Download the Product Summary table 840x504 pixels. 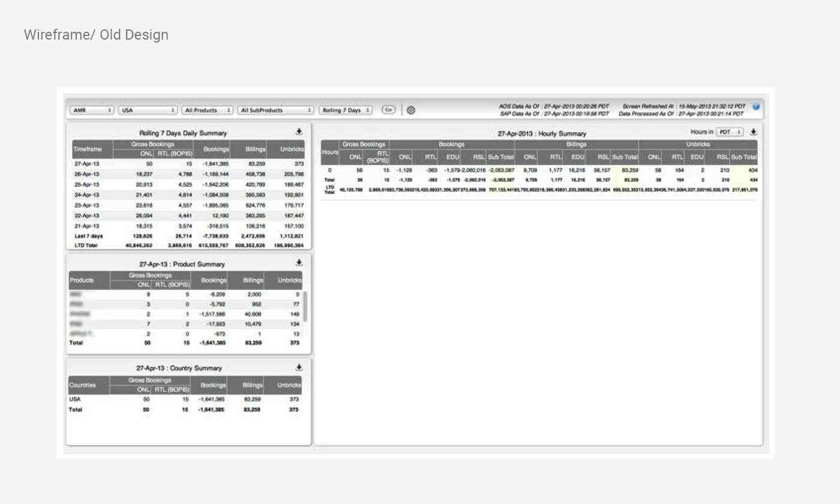pyautogui.click(x=299, y=263)
